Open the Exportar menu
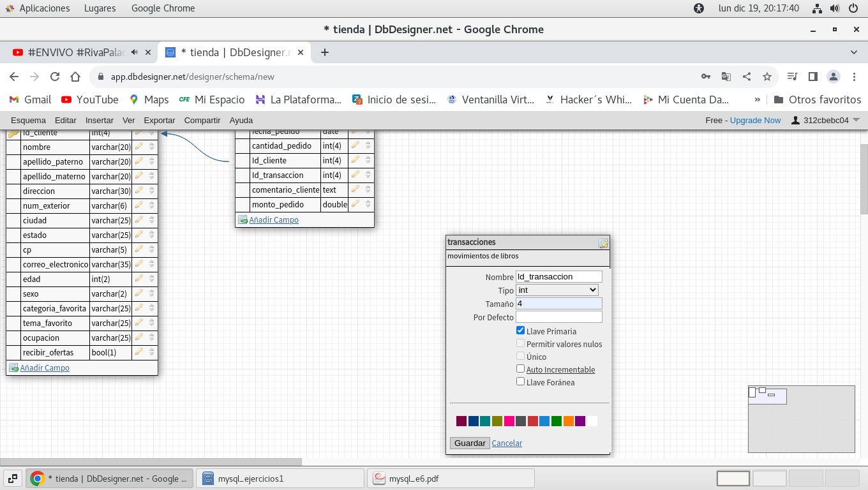868x490 pixels. point(160,120)
